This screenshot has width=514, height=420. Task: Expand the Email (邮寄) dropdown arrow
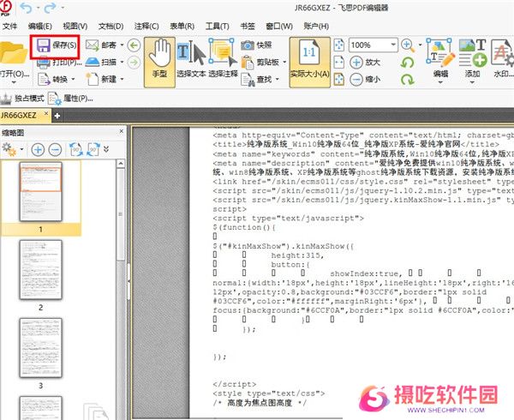coord(122,45)
